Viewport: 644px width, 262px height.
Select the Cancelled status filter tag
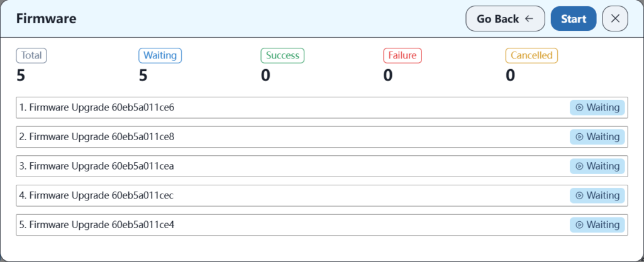click(x=531, y=55)
